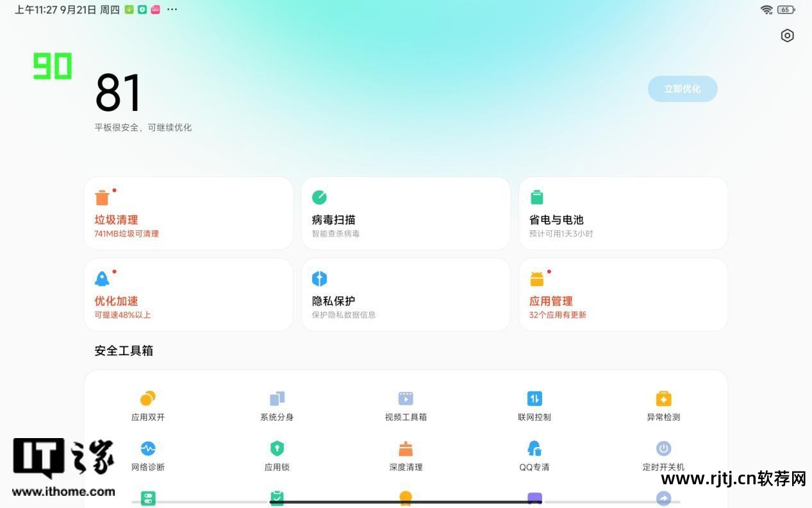Run 异常检测 anomaly detection
The width and height of the screenshot is (812, 508).
[x=663, y=405]
